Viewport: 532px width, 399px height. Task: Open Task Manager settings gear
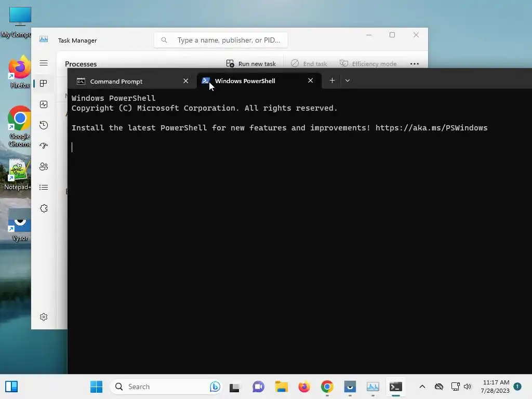[x=44, y=317]
